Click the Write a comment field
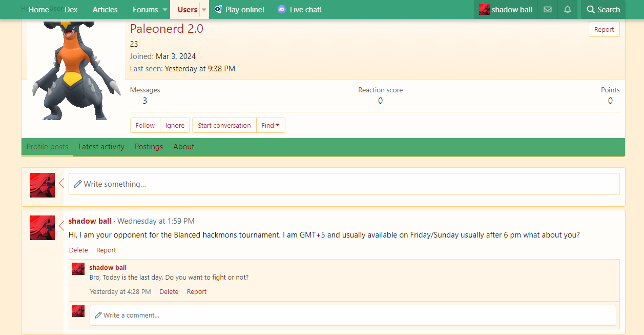The height and width of the screenshot is (335, 644). click(352, 315)
